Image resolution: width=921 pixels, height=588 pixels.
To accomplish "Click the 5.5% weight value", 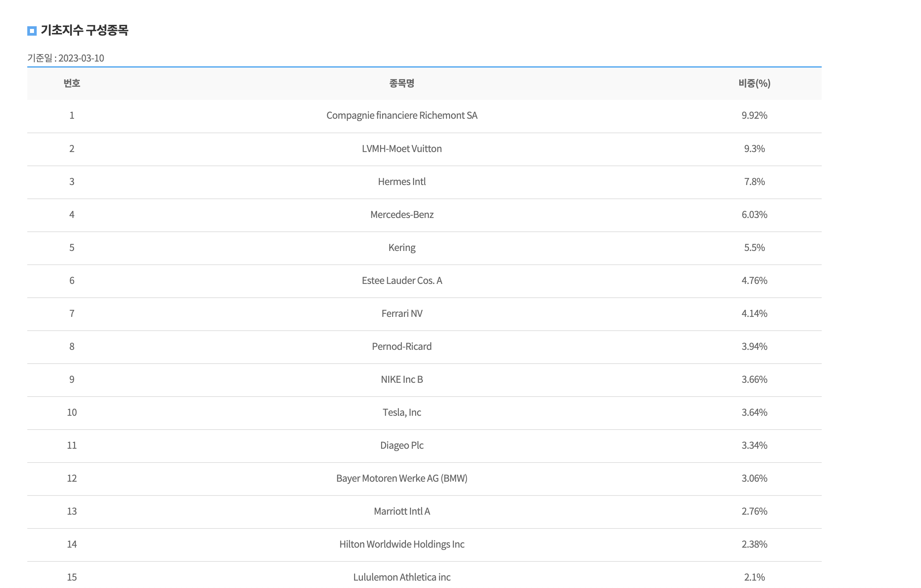I will (754, 247).
